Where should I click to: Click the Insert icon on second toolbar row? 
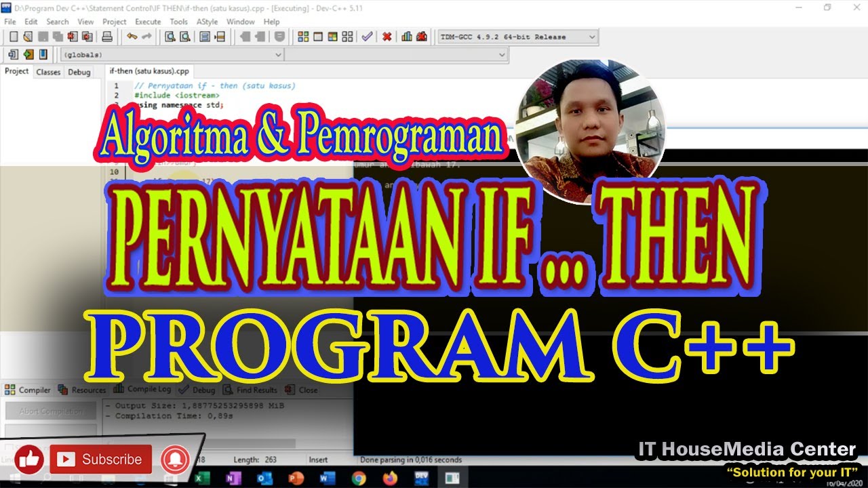(13, 54)
